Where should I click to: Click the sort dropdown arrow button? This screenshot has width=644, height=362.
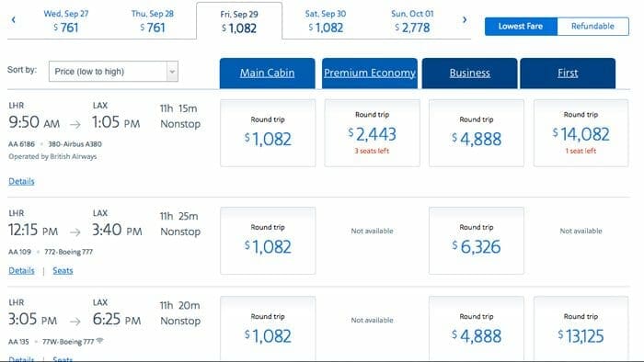173,72
